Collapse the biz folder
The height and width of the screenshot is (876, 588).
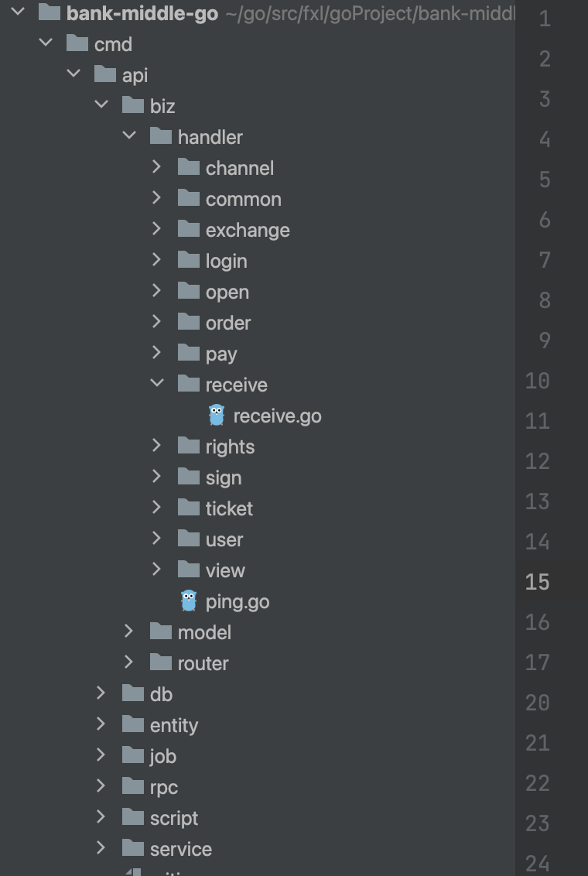[101, 105]
